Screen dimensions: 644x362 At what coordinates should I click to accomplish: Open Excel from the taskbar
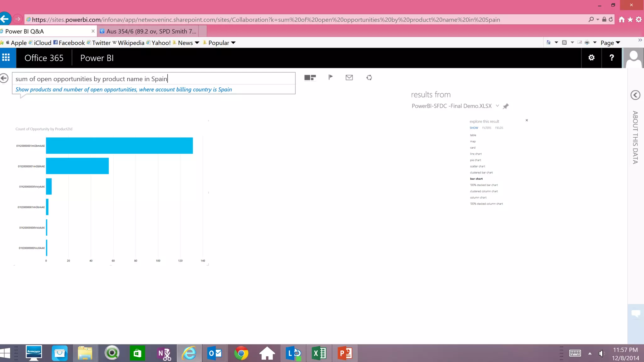319,353
